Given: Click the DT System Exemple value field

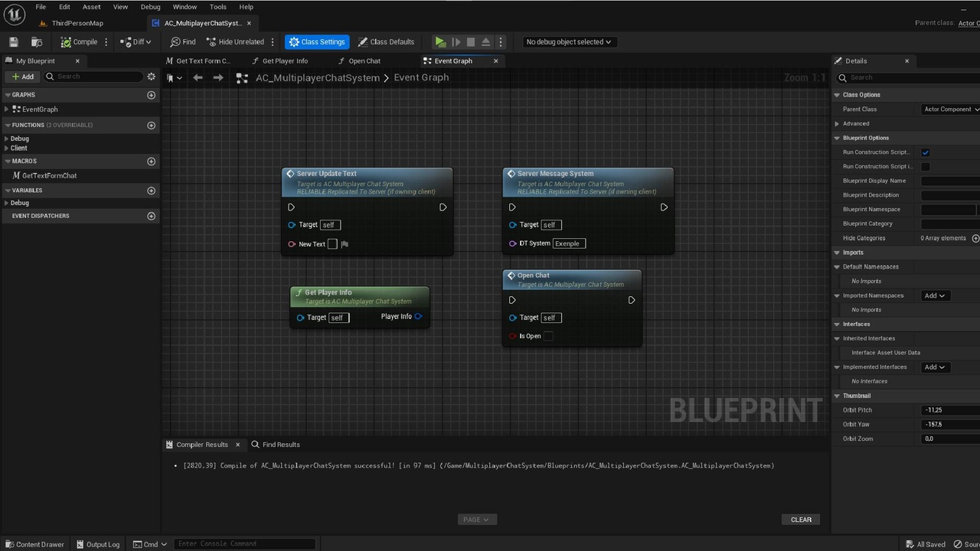Looking at the screenshot, I should (569, 243).
